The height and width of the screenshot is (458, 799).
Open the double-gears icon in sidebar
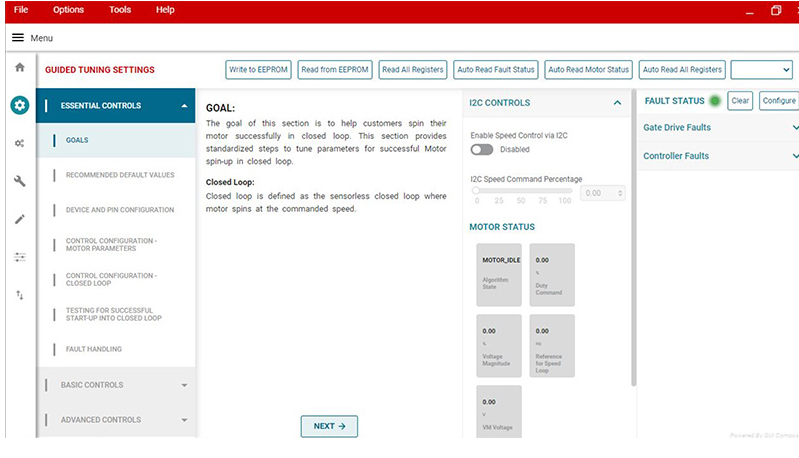click(x=19, y=143)
